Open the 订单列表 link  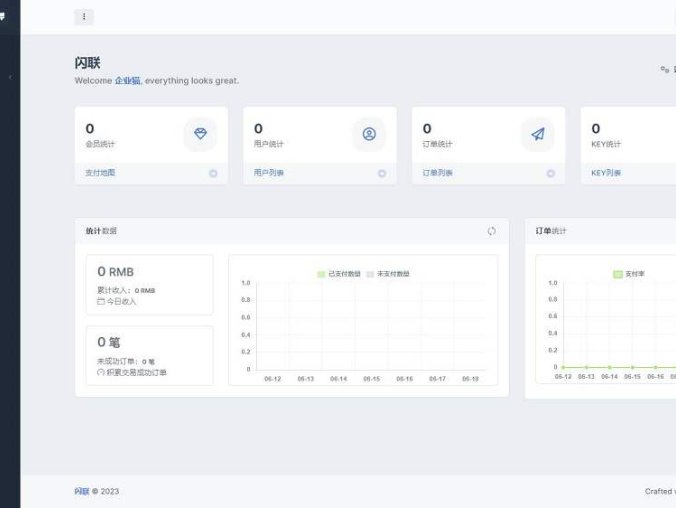437,172
